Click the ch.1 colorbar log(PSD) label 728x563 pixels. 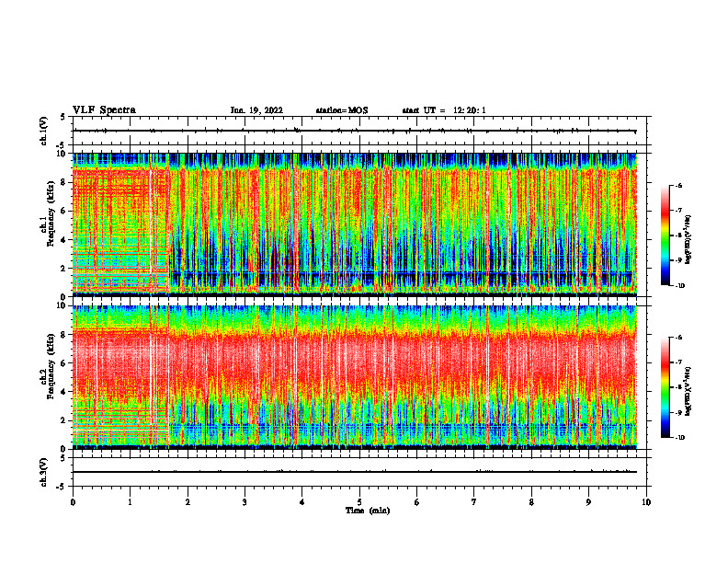(x=688, y=239)
